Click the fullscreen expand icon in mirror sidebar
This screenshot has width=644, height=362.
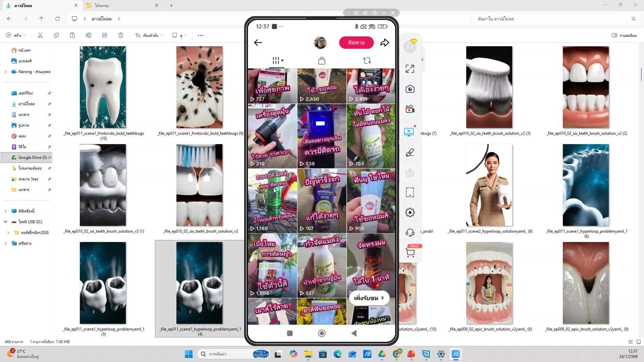click(410, 69)
